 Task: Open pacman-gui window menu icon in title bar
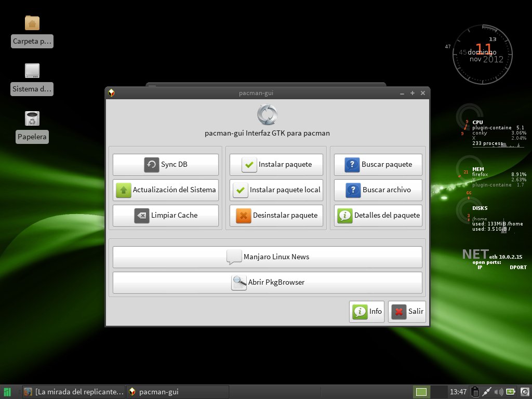(x=111, y=92)
